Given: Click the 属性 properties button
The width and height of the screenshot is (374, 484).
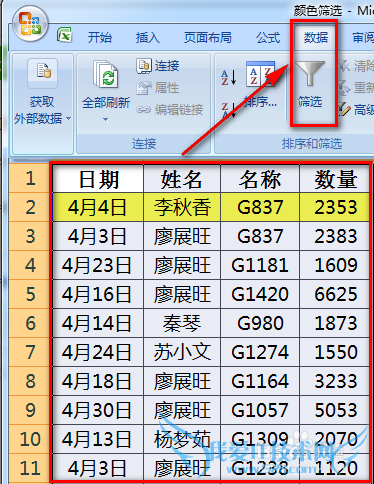Looking at the screenshot, I should tap(158, 88).
